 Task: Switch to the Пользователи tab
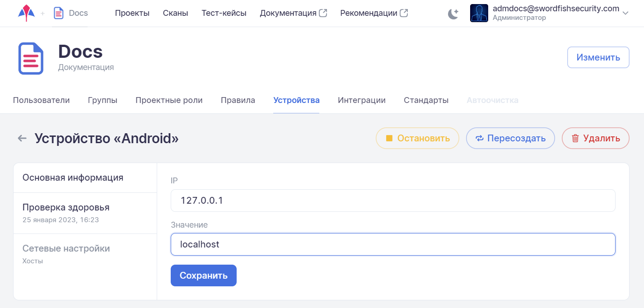(41, 100)
